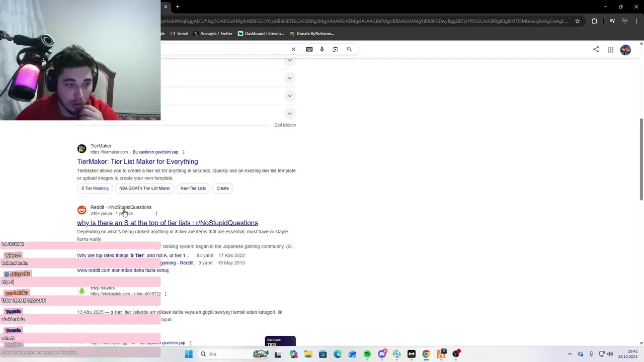Open Anasayfa / Twitter bookmark
Image resolution: width=644 pixels, height=362 pixels.
coord(213,34)
